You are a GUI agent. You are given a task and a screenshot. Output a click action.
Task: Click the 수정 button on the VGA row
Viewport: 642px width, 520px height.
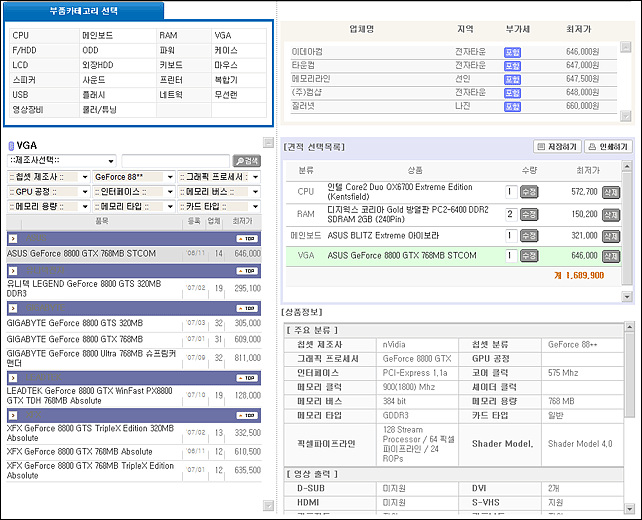click(x=529, y=256)
